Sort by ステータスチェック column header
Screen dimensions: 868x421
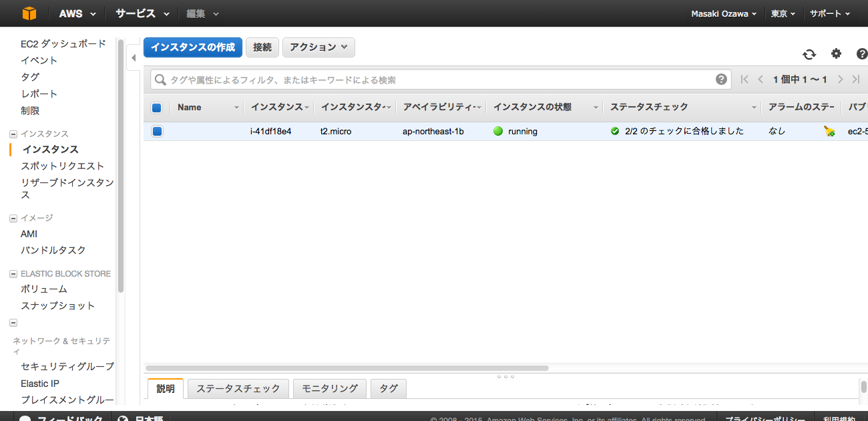pos(682,108)
